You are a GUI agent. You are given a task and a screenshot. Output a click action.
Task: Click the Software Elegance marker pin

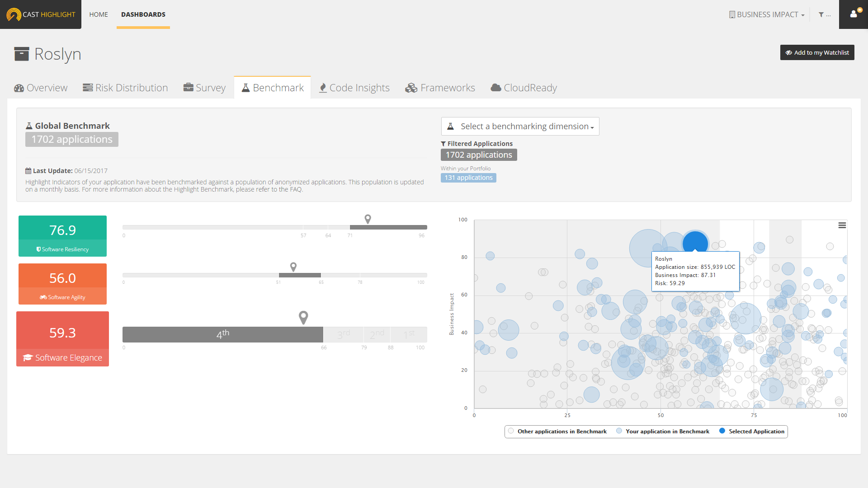303,318
